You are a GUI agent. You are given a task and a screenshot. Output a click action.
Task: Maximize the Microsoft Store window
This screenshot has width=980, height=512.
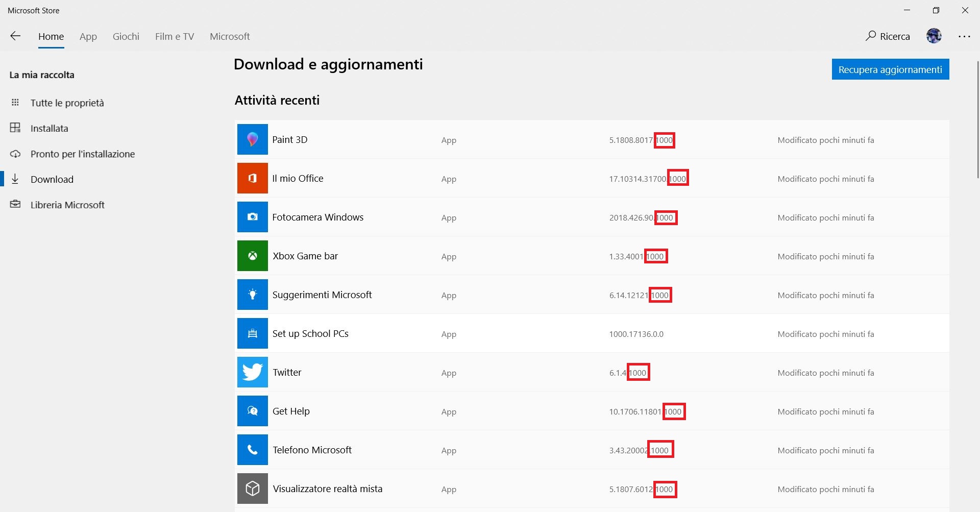(936, 10)
